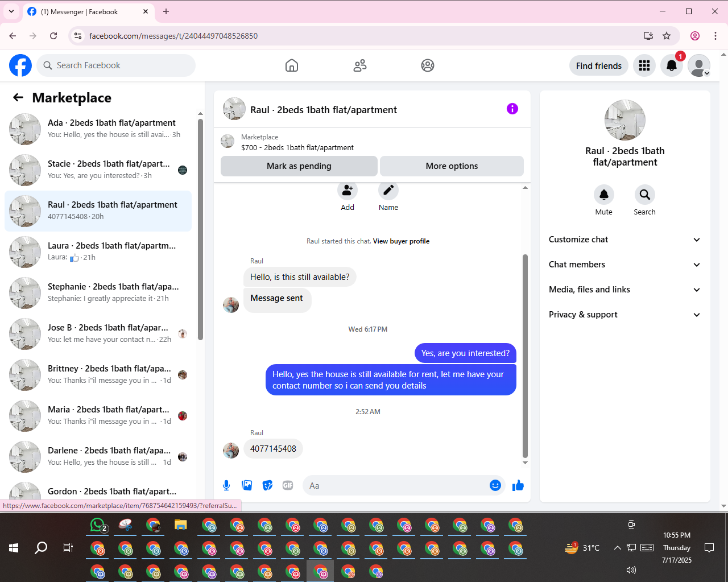Screen dimensions: 728x582
Task: Open the Windows notification center
Action: pyautogui.click(x=709, y=548)
